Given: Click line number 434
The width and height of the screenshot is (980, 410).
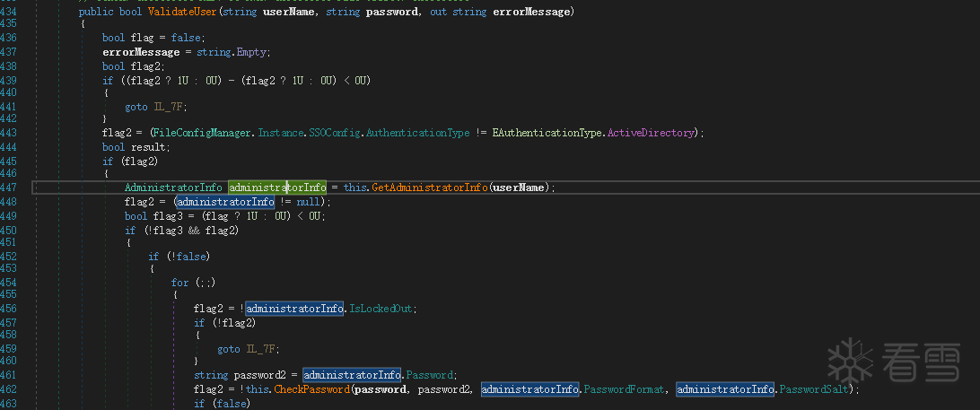Looking at the screenshot, I should pos(9,12).
